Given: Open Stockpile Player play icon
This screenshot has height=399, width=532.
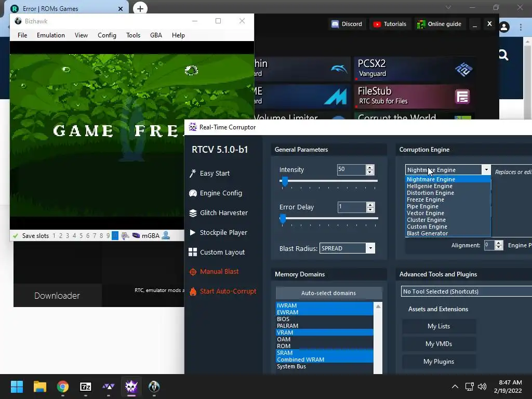Looking at the screenshot, I should [x=193, y=232].
